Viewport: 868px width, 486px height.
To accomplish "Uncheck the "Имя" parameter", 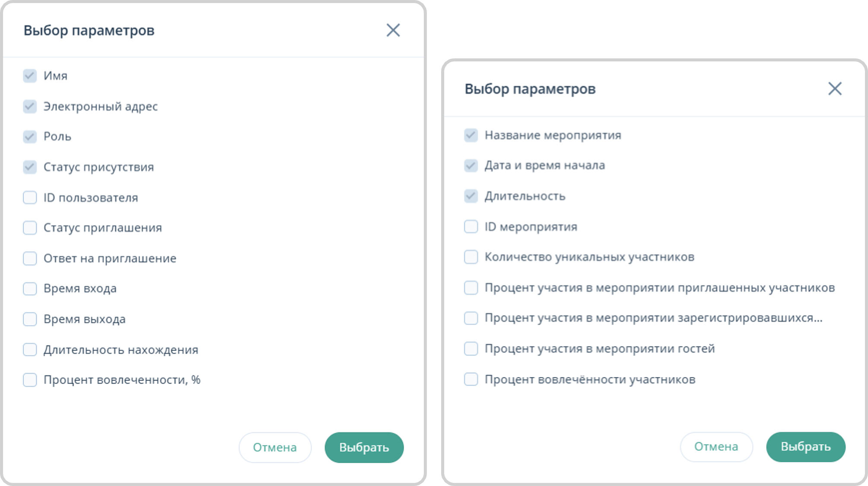I will pos(29,76).
